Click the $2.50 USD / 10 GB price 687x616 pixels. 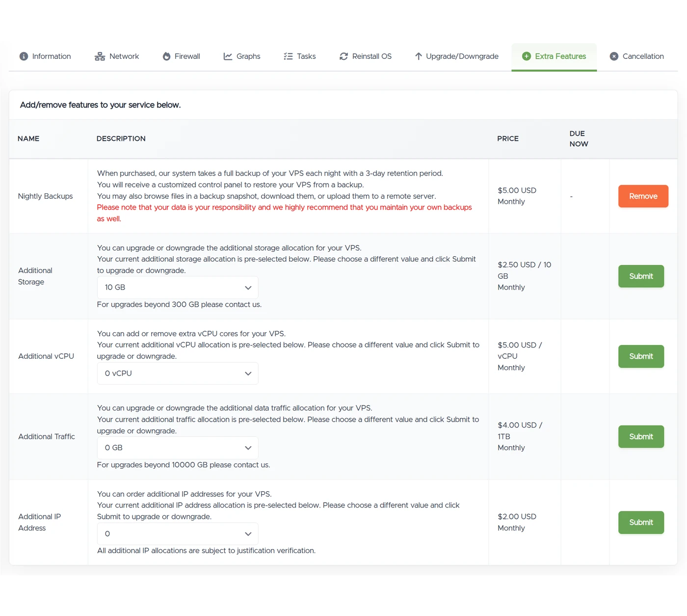click(524, 276)
